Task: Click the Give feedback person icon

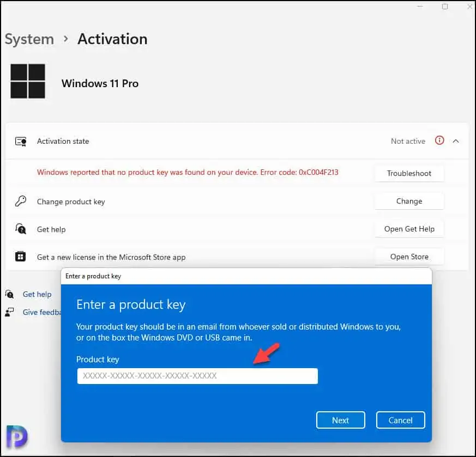Action: [9, 312]
